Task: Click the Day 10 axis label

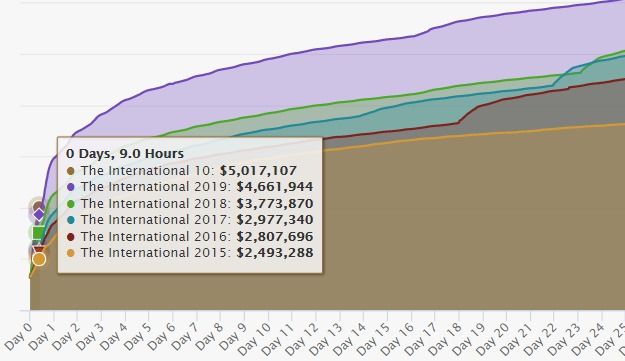Action: [x=255, y=338]
